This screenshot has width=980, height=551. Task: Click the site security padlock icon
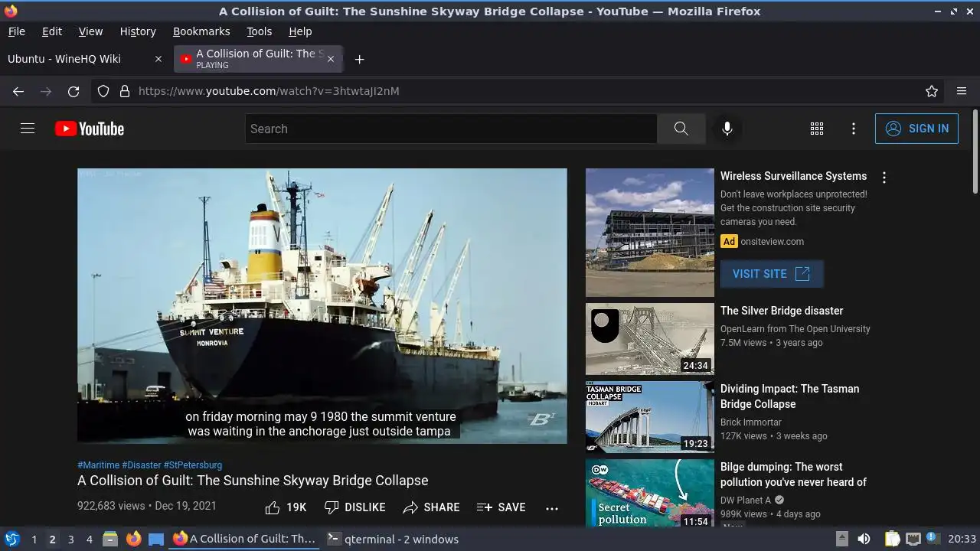(125, 91)
